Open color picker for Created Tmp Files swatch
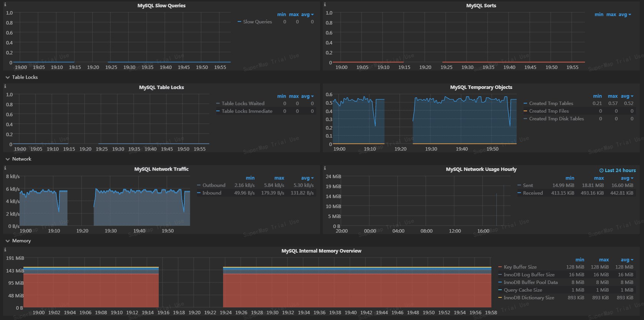 [x=526, y=111]
